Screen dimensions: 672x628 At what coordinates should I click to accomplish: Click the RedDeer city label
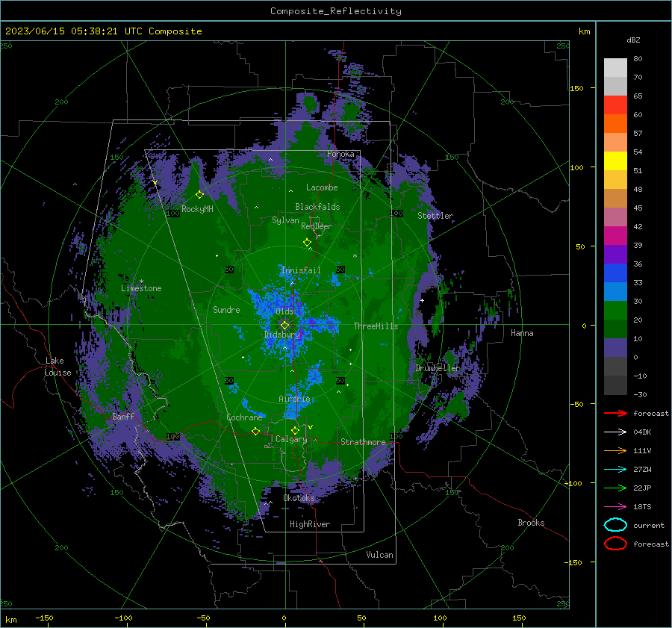[317, 226]
